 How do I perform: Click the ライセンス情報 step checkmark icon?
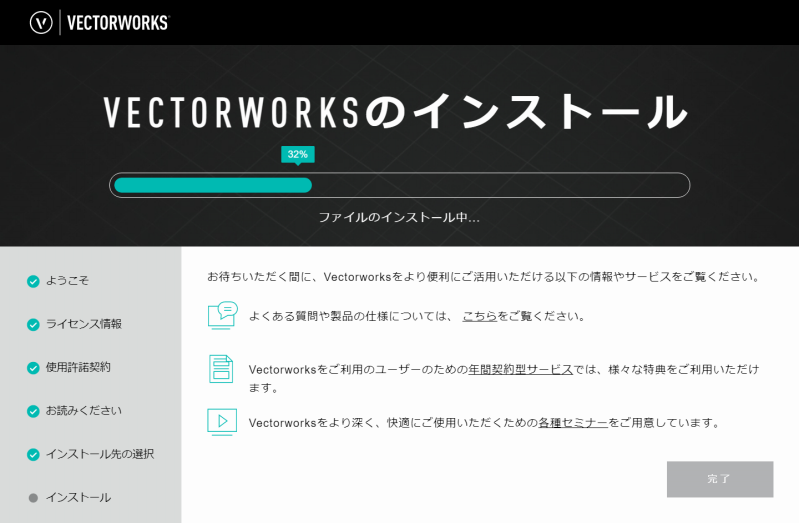[x=33, y=325]
